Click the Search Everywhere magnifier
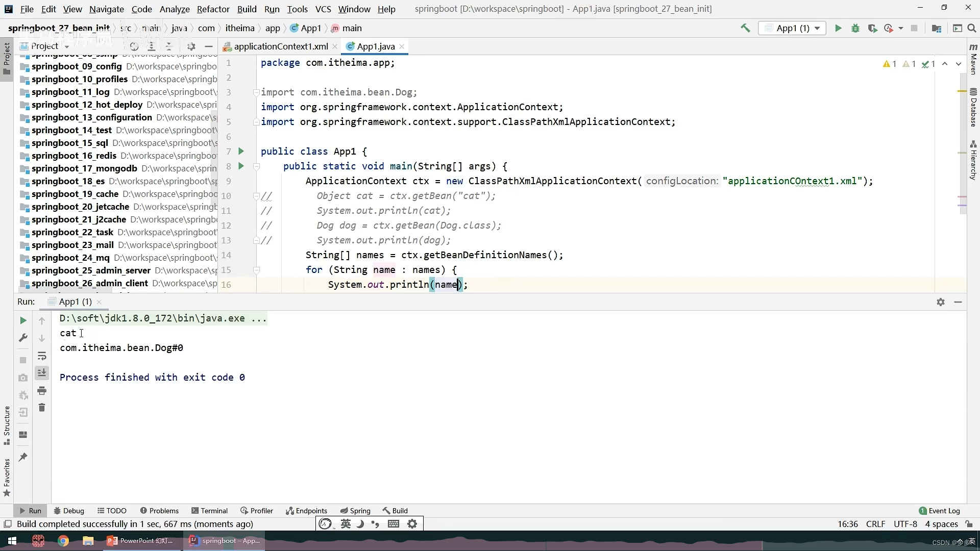 [972, 28]
